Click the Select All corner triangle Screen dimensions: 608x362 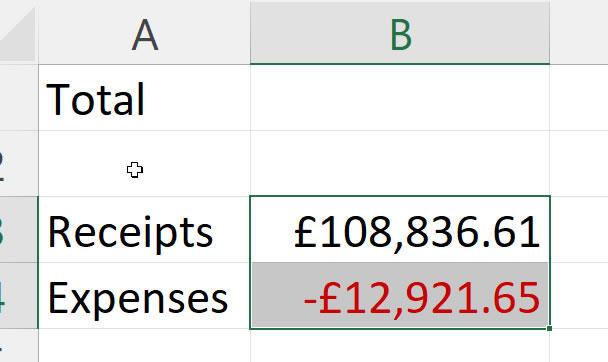pos(17,33)
